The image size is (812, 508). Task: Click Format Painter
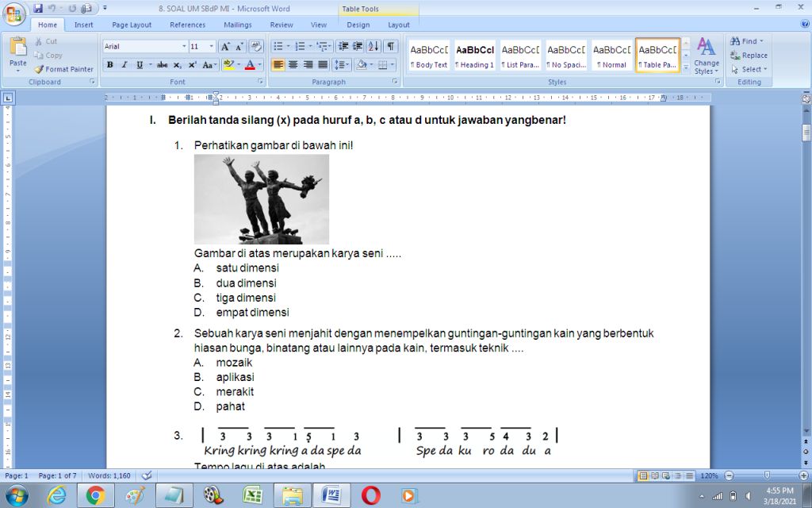pyautogui.click(x=64, y=69)
